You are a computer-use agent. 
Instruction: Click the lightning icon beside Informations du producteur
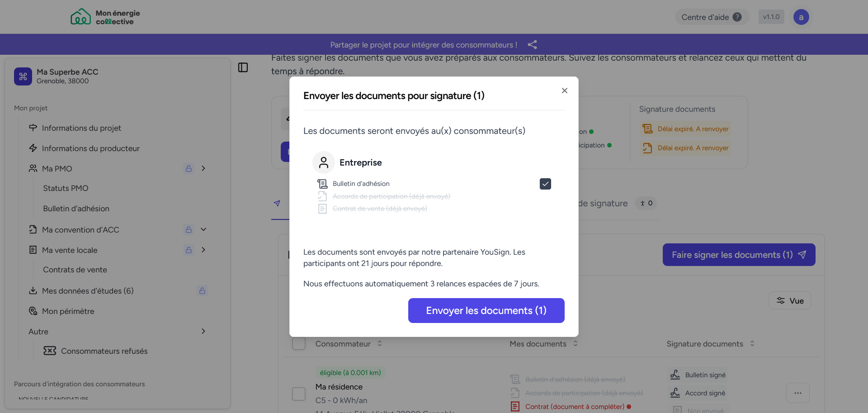33,148
